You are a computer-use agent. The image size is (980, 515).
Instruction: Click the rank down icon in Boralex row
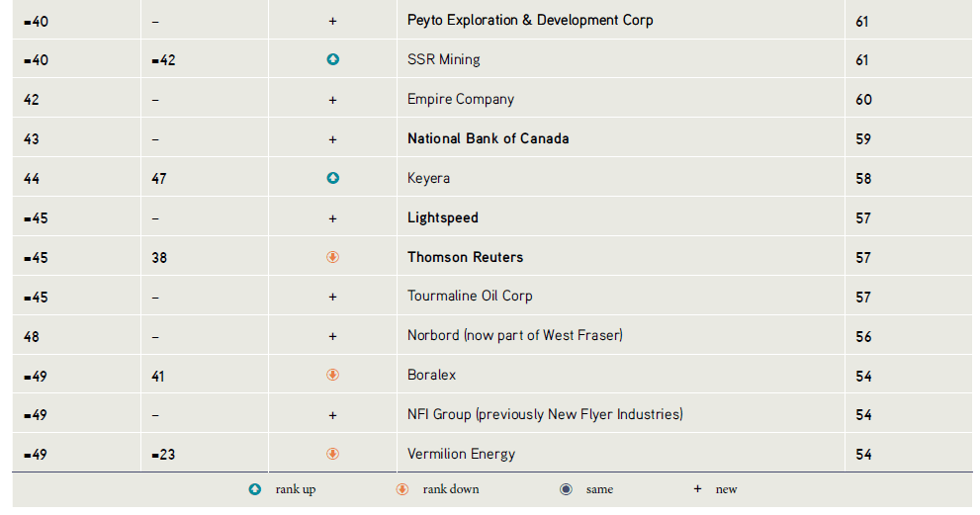[x=333, y=375]
